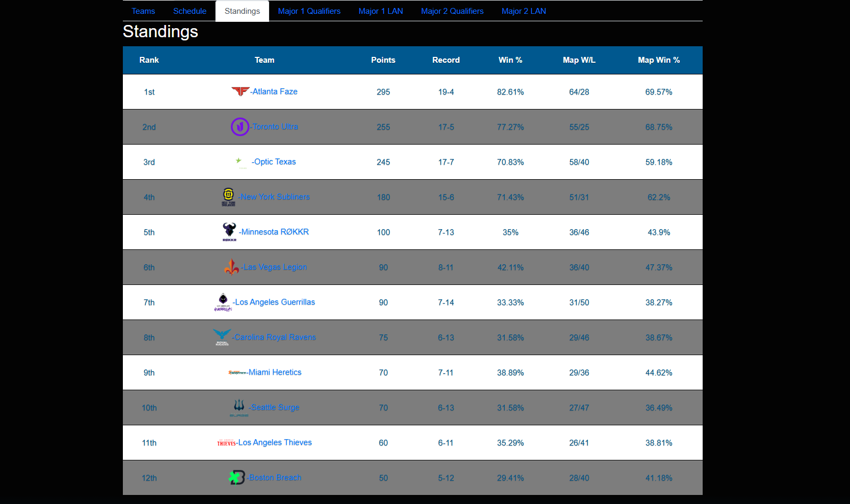The height and width of the screenshot is (504, 850).
Task: Open the Toronto Ultra team link
Action: (274, 127)
